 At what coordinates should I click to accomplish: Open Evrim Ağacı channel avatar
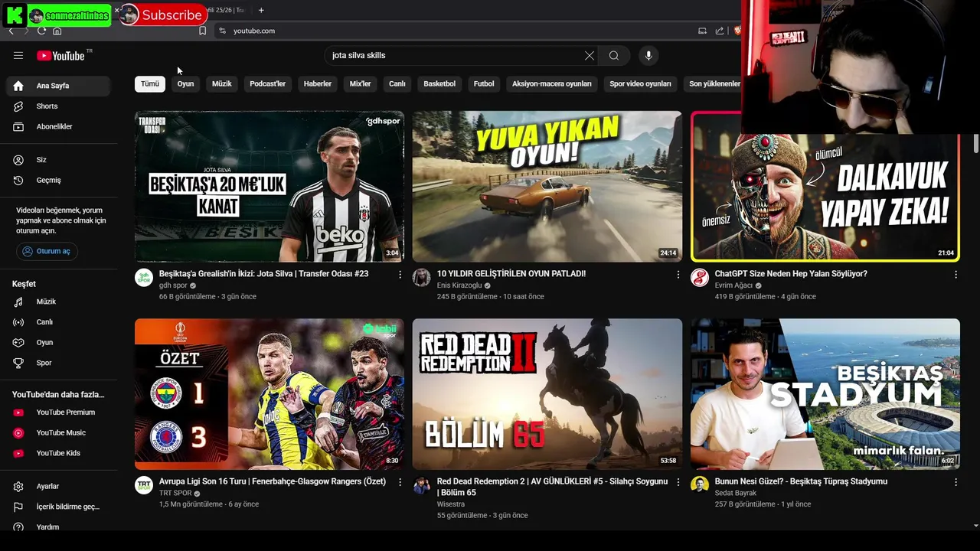coord(700,278)
